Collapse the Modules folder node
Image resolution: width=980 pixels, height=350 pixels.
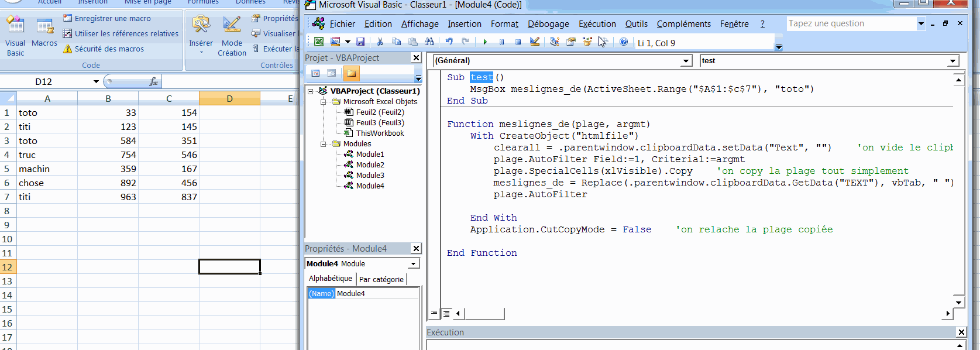coord(323,144)
